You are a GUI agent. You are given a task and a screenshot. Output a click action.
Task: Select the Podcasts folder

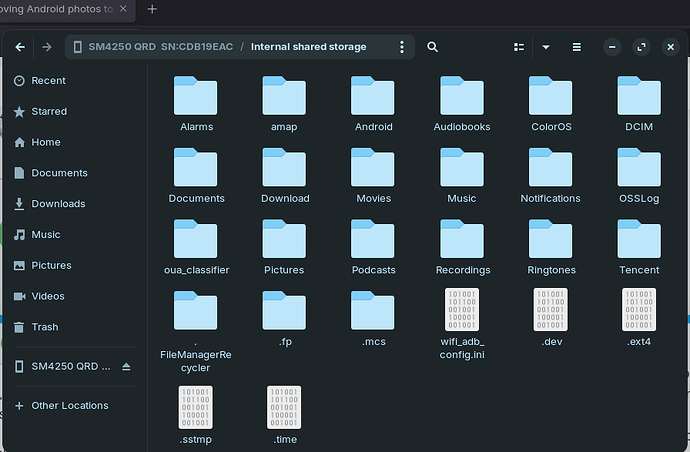click(x=373, y=247)
